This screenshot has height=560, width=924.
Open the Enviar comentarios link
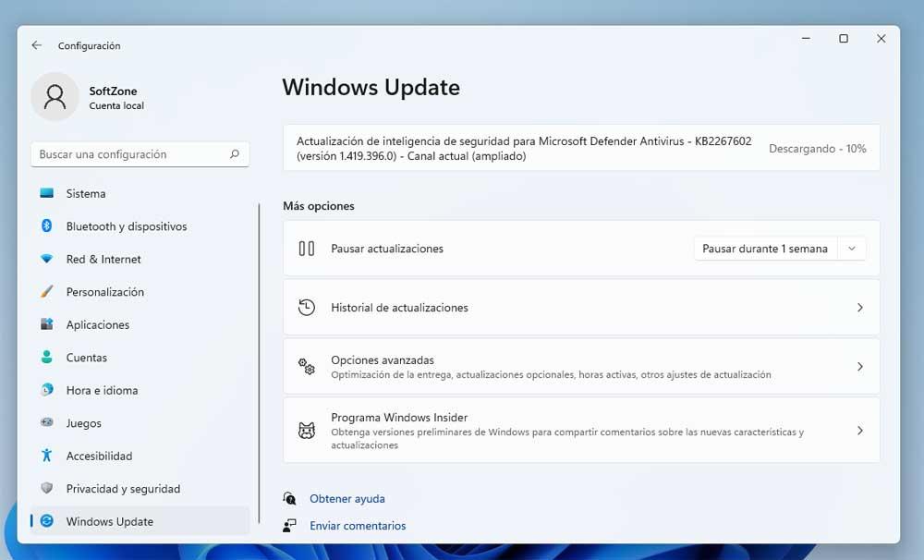click(358, 525)
